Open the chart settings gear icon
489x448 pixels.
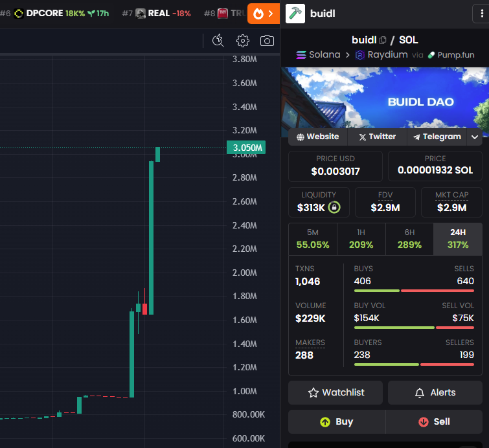click(243, 41)
